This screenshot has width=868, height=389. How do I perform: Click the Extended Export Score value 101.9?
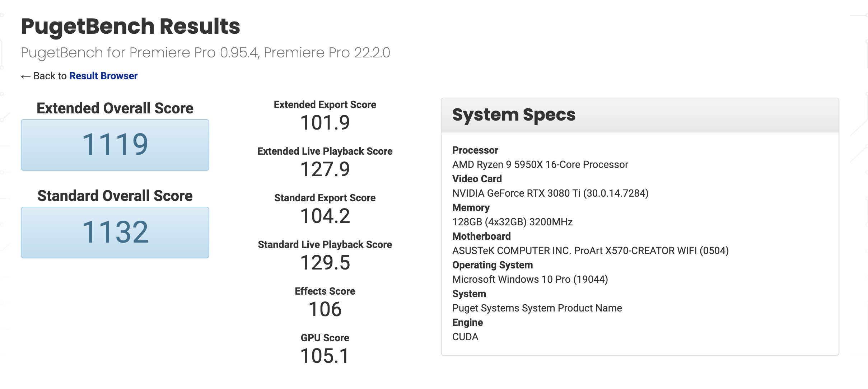pos(325,123)
